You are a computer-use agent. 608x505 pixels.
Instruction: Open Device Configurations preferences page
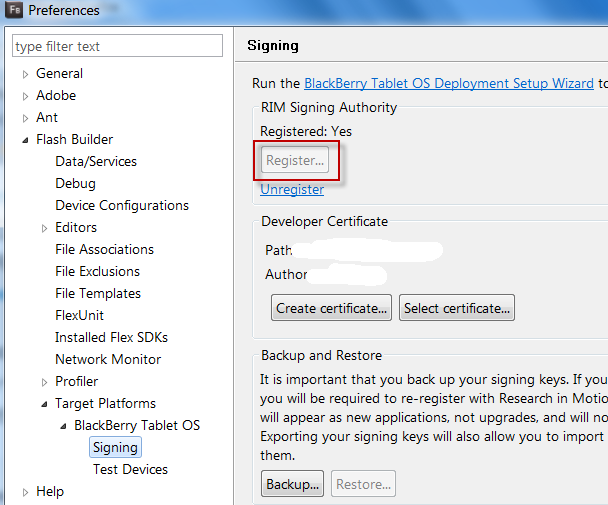[x=122, y=205]
